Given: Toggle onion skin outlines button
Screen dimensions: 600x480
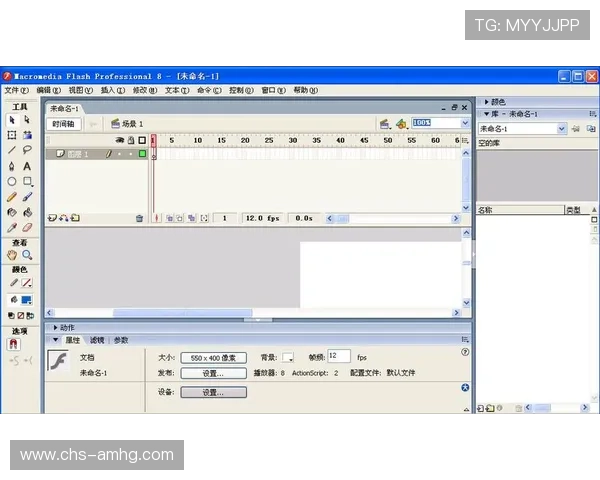Looking at the screenshot, I should click(179, 218).
